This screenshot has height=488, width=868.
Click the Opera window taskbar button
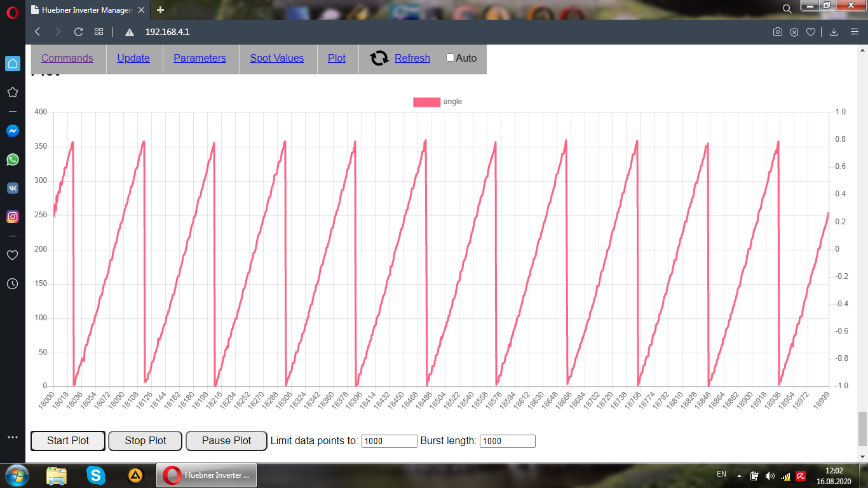click(207, 475)
